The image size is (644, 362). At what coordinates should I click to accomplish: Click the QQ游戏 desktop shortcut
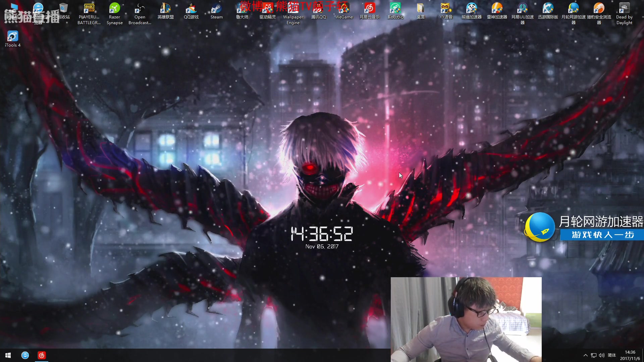pyautogui.click(x=191, y=11)
